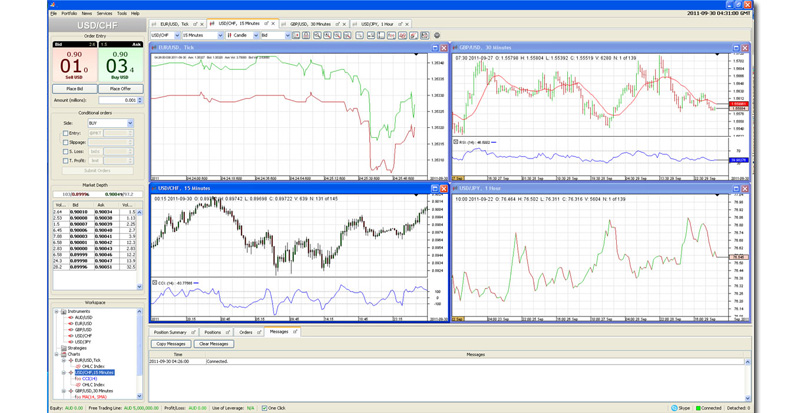Screen dimensions: 800x413
Task: Click the Clear Messages button
Action: pos(214,344)
